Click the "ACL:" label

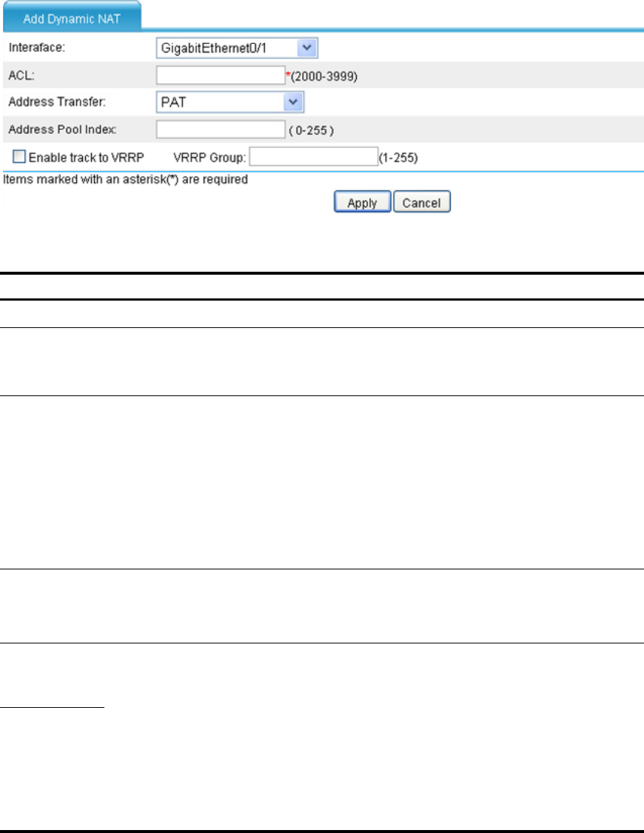coord(21,76)
